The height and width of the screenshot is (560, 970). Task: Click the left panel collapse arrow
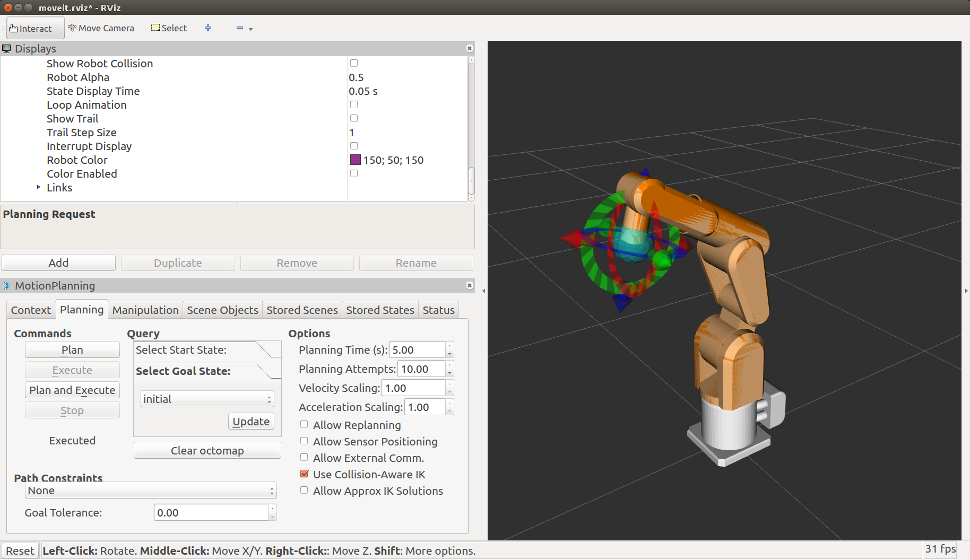coord(483,291)
